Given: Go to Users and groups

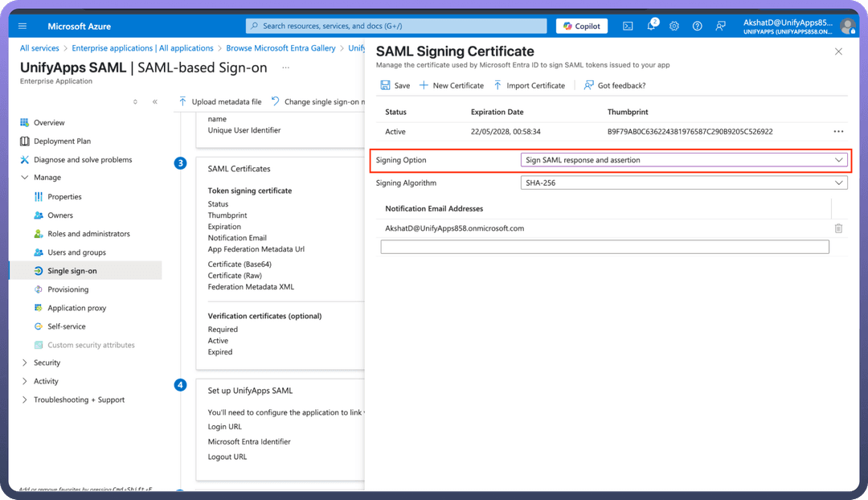Looking at the screenshot, I should click(76, 252).
